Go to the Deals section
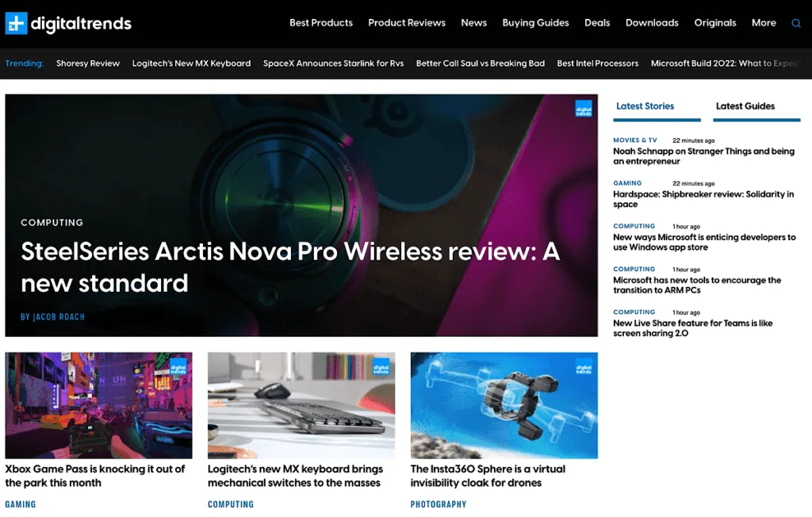Screen dimensions: 812x517 click(x=597, y=23)
